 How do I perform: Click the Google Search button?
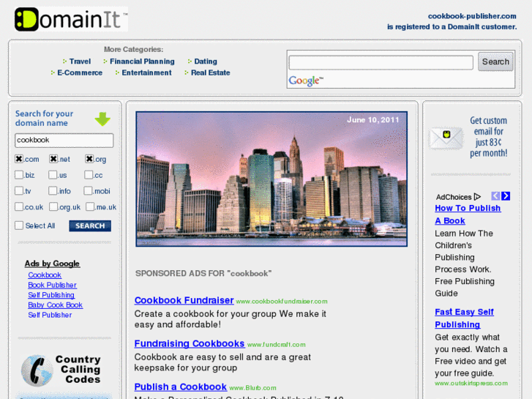pyautogui.click(x=495, y=61)
